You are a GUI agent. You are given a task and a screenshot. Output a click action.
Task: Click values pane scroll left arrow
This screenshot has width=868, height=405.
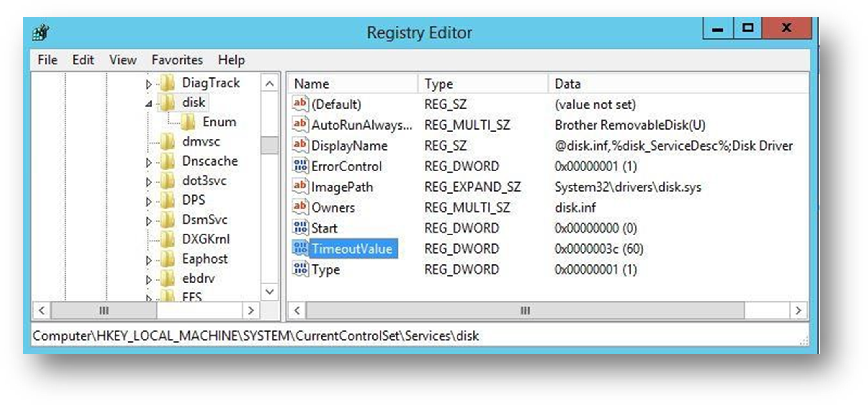click(297, 311)
